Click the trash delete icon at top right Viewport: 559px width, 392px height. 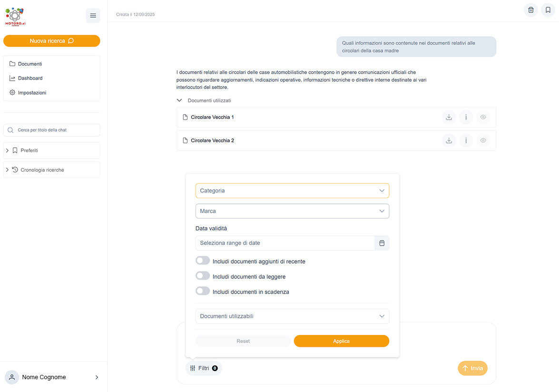coord(530,10)
